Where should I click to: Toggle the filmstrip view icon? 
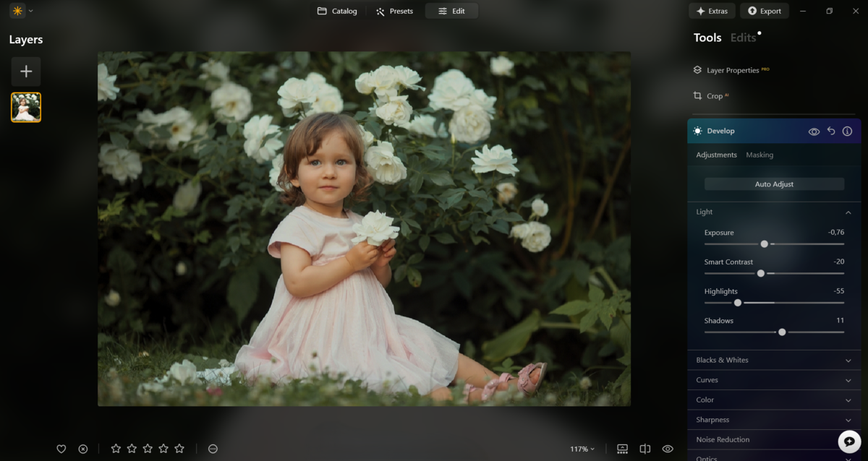[x=622, y=449]
